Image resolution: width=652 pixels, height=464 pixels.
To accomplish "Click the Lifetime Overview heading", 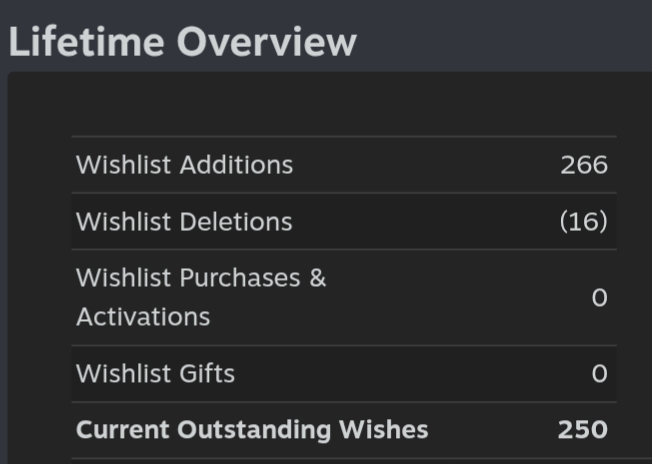I will (182, 42).
